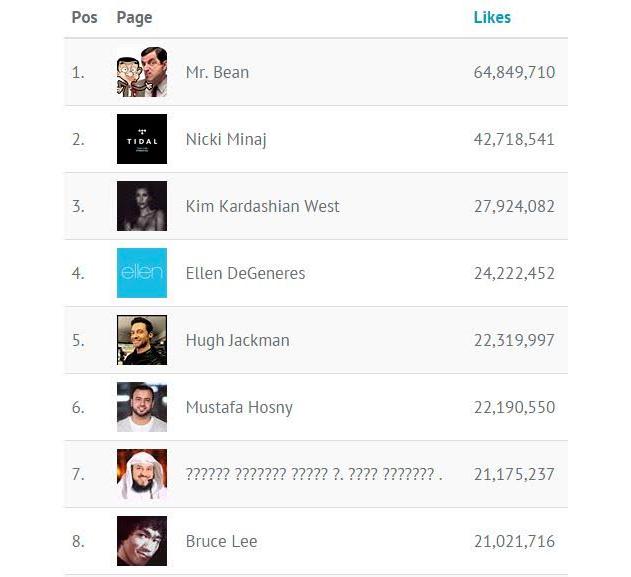Click the Mustafa Hosny row profile picture
The width and height of the screenshot is (631, 577).
pyautogui.click(x=141, y=407)
